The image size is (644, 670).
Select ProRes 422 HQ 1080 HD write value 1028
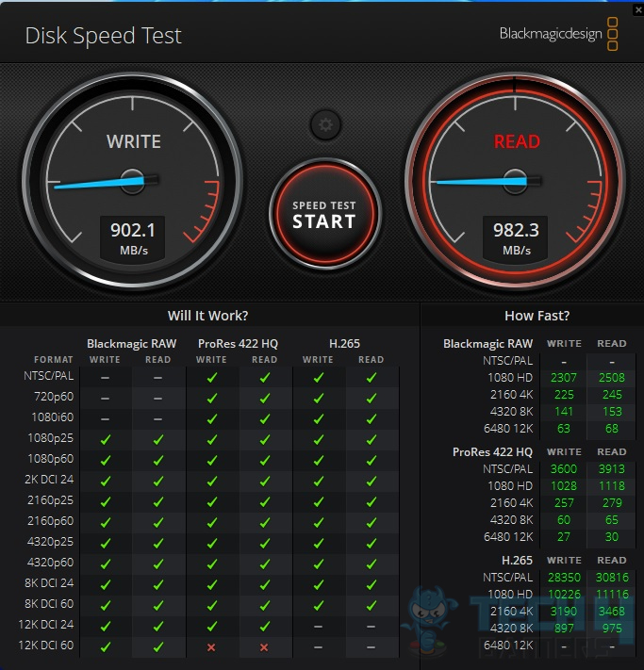pos(564,486)
